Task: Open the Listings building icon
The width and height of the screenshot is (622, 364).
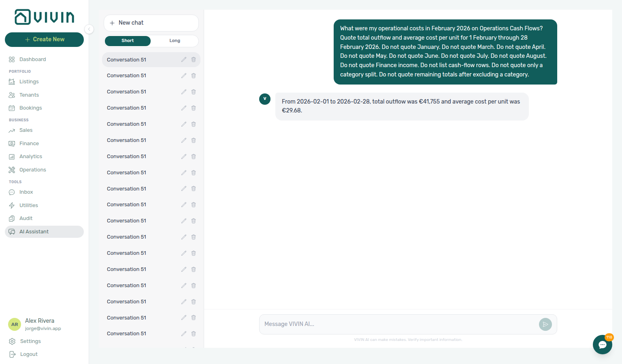Action: [12, 82]
